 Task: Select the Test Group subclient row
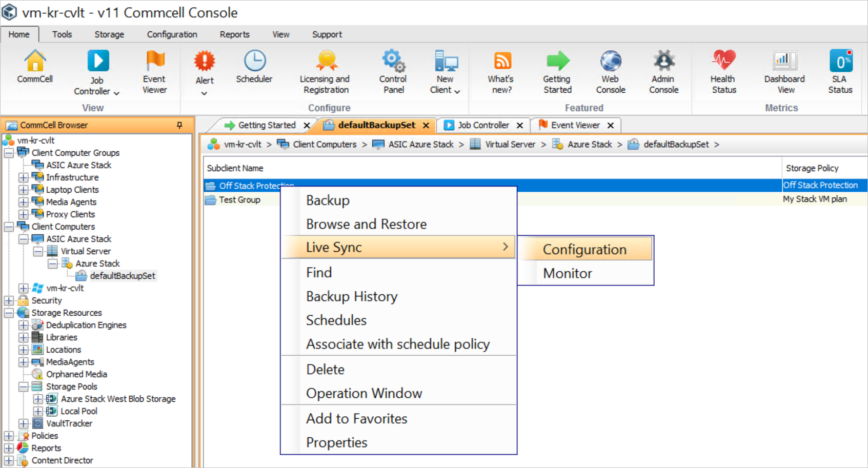(x=239, y=199)
